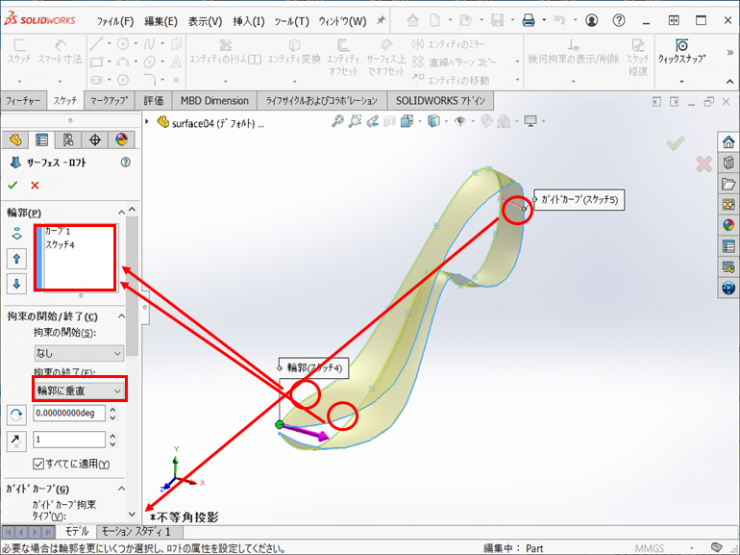Open Appearances from the right task pane
Image resolution: width=740 pixels, height=555 pixels.
pyautogui.click(x=728, y=225)
